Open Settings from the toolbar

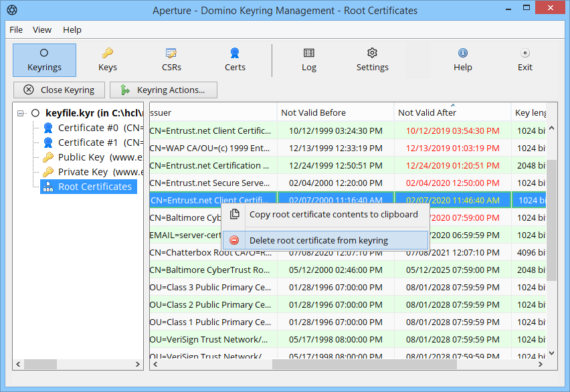point(372,60)
